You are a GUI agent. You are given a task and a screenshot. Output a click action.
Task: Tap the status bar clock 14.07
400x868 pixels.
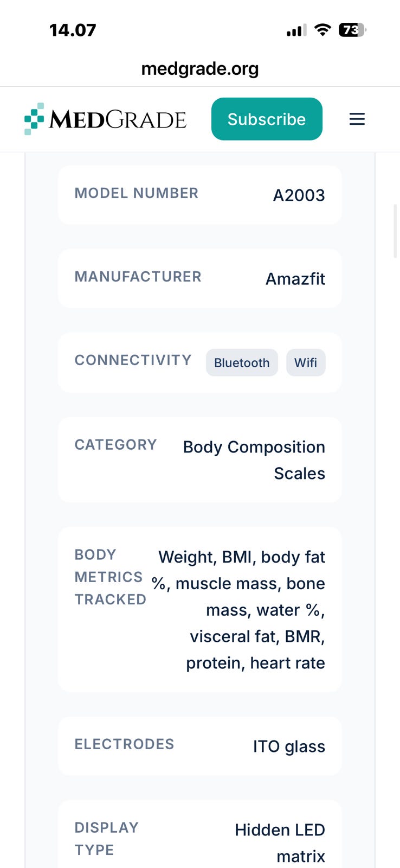[x=73, y=30]
